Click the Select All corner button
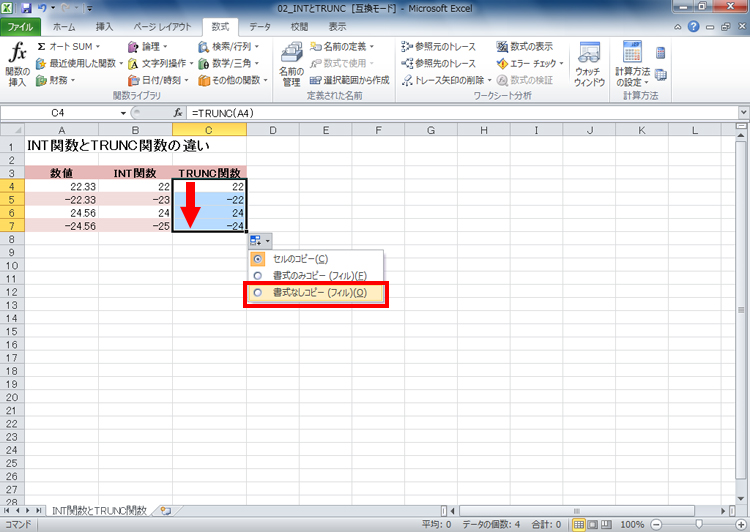The width and height of the screenshot is (750, 532). click(12, 130)
